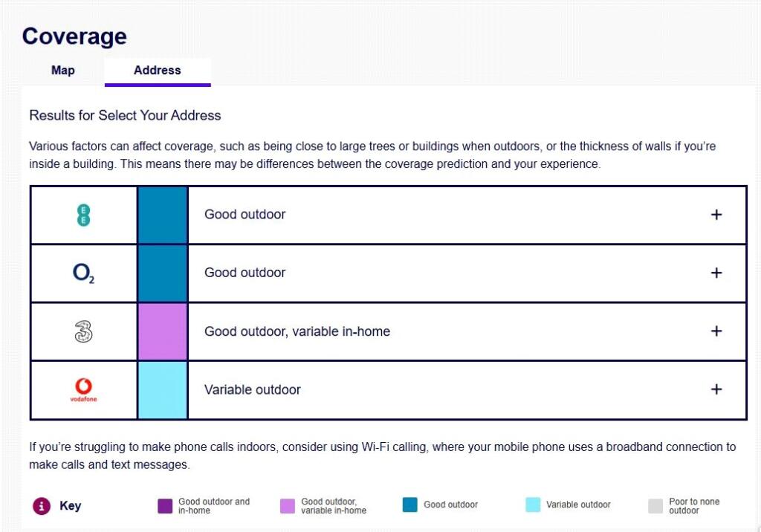
Task: Expand the EE coverage details
Action: (x=716, y=215)
